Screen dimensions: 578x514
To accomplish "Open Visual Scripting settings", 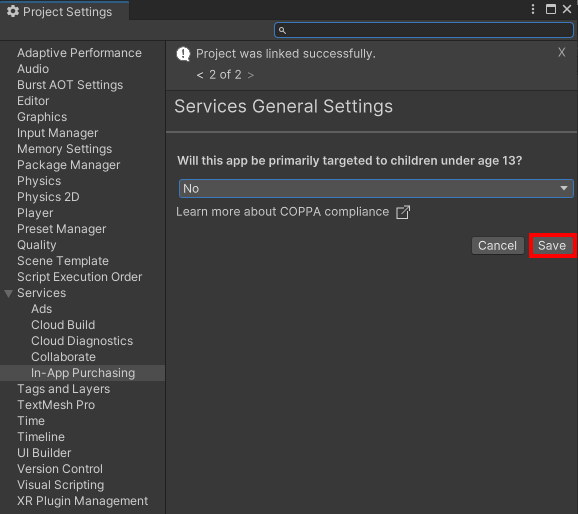I will [61, 485].
